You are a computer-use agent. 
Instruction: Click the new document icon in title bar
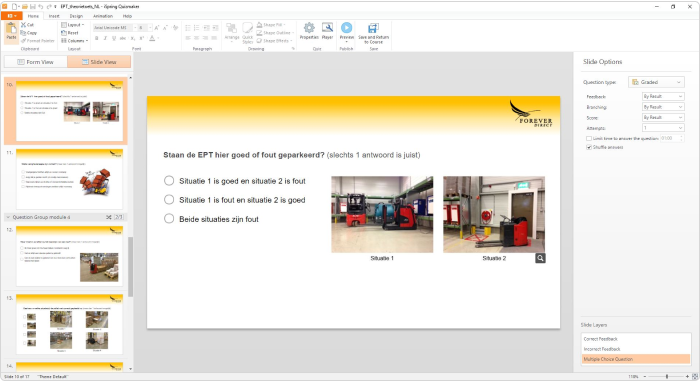click(15, 6)
